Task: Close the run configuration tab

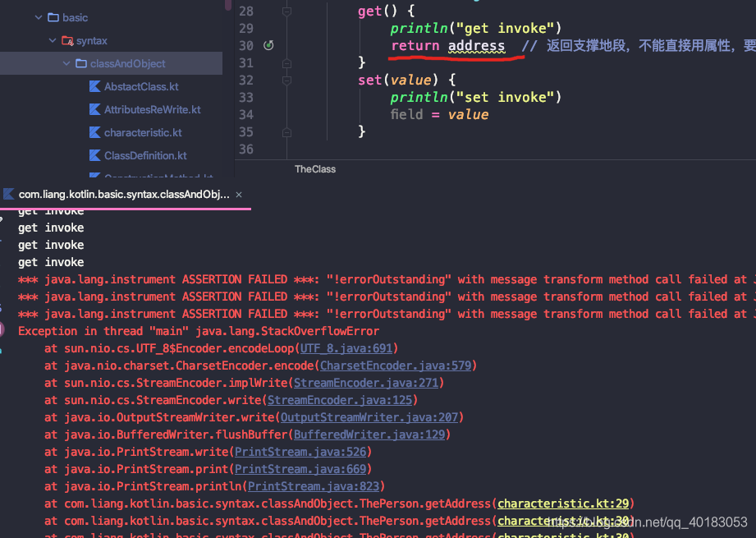Action: pos(239,195)
